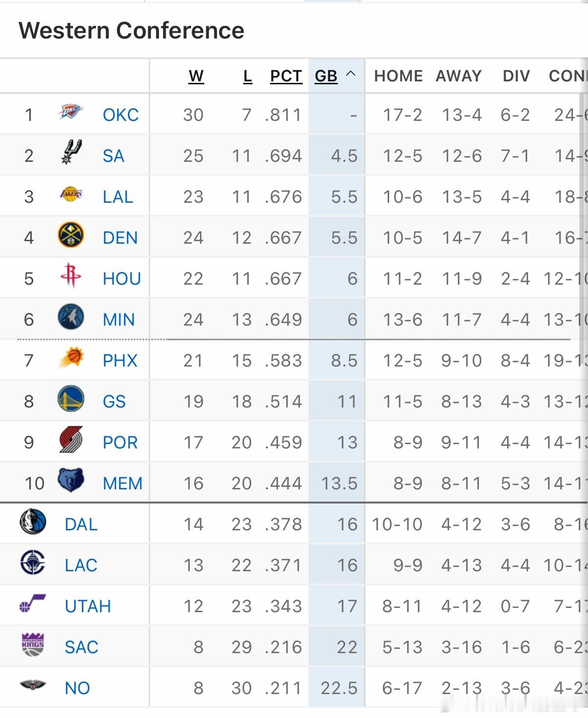This screenshot has height=718, width=588.
Task: Click the Portland Trail Blazers logo
Action: coord(71,440)
